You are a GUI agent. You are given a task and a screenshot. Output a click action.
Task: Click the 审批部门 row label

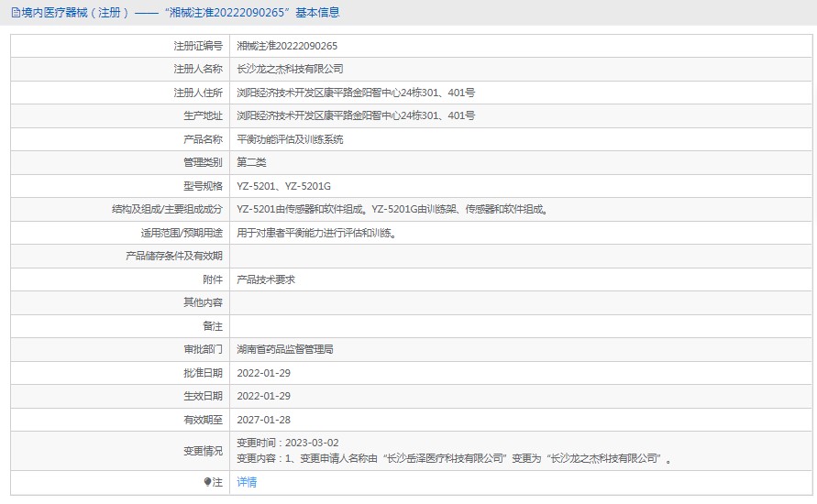coord(203,349)
